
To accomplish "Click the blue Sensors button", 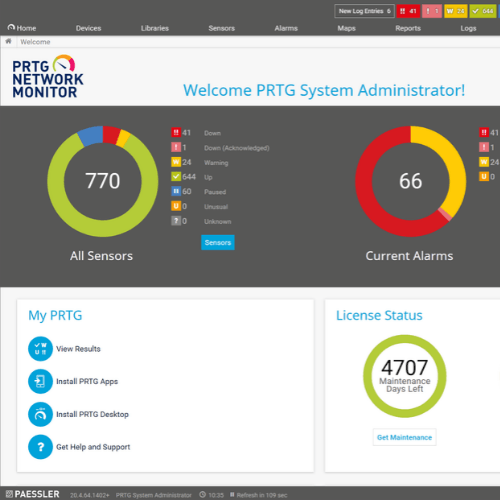I will tap(218, 242).
